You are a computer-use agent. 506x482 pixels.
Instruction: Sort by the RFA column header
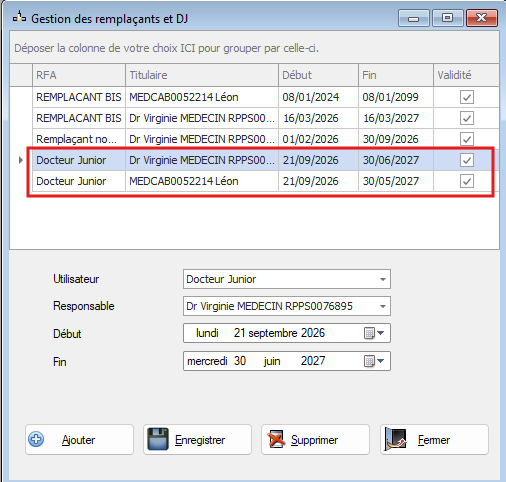click(79, 75)
